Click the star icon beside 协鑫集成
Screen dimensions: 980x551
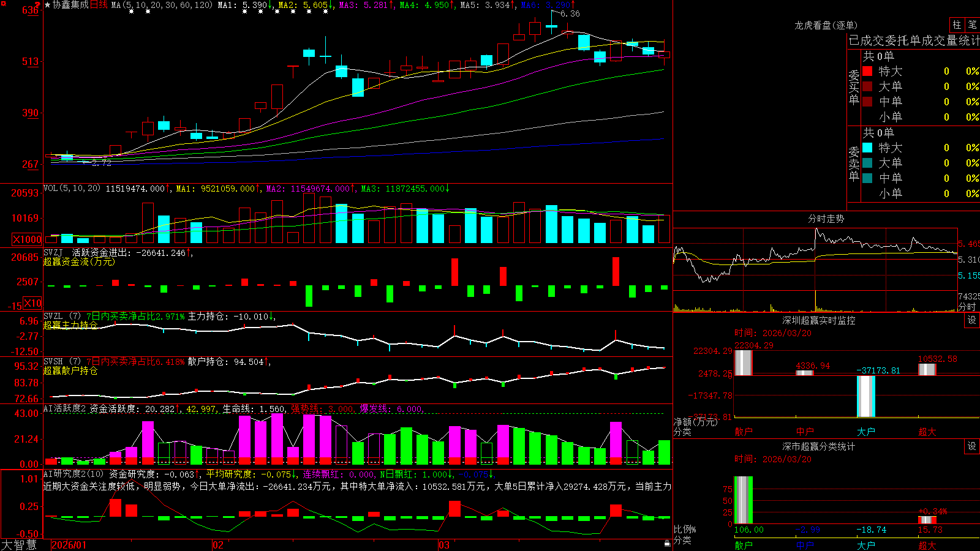coord(47,5)
